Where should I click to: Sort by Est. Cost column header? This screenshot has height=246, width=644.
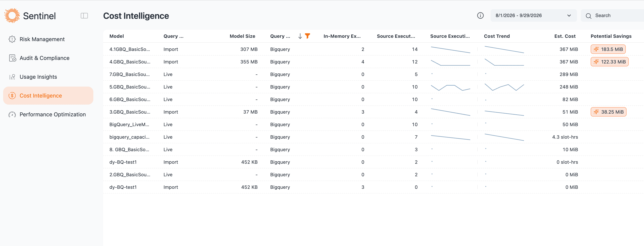point(565,36)
